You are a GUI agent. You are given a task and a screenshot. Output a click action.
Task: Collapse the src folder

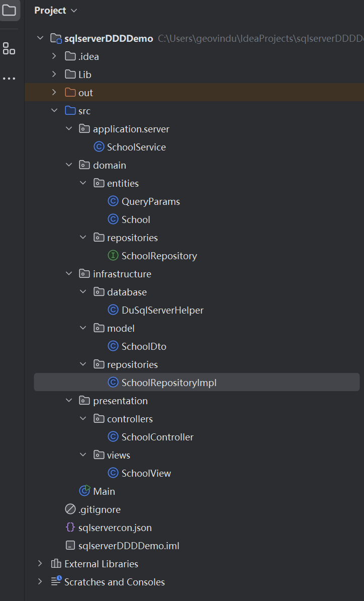(x=54, y=111)
